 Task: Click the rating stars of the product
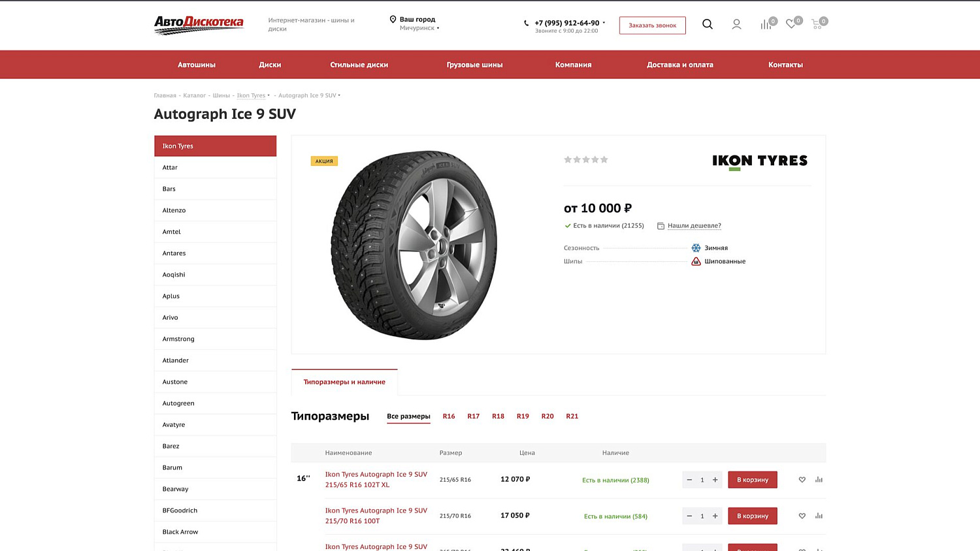coord(586,159)
